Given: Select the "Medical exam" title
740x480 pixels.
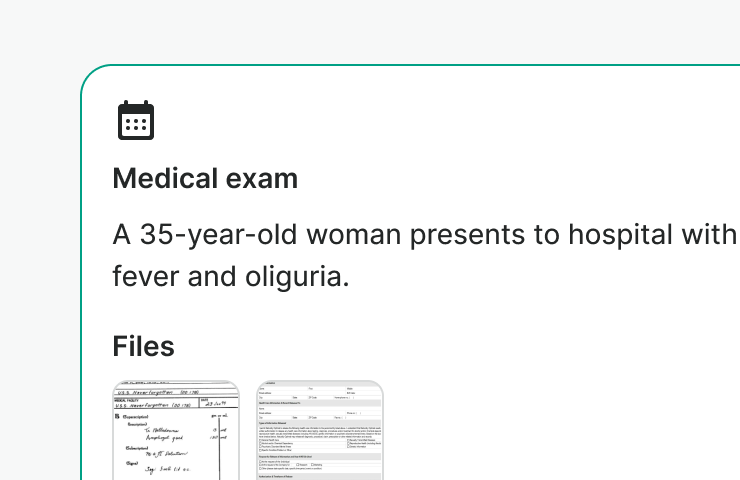Looking at the screenshot, I should point(205,179).
